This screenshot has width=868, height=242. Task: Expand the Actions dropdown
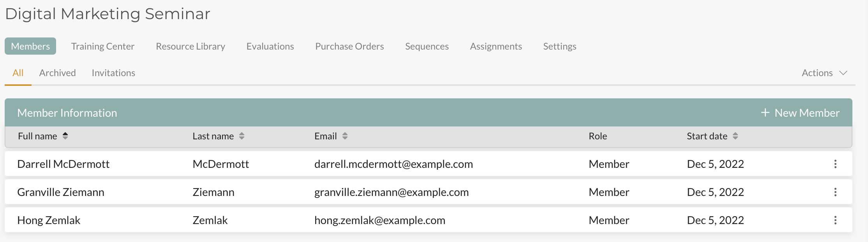(824, 73)
